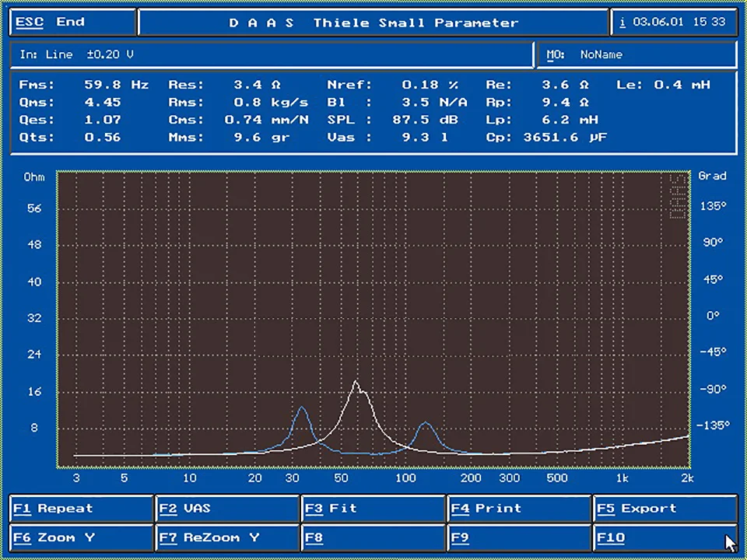
Task: Click the 16 Ohm axis tick
Action: click(x=34, y=391)
